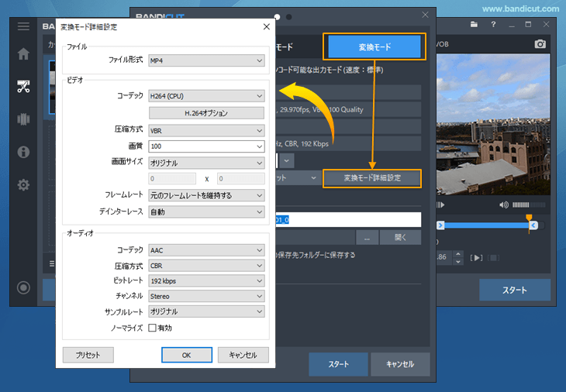Click キャンセル in the settings dialog
The image size is (566, 392).
(243, 355)
